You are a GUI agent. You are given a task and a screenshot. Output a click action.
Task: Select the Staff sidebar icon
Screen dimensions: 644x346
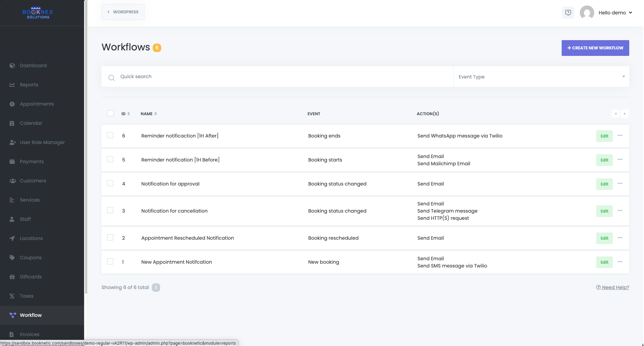point(12,219)
